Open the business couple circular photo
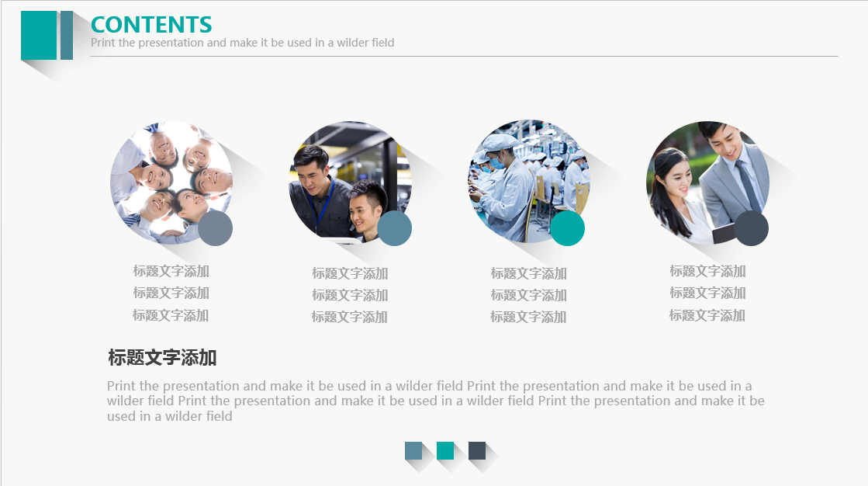Screen dimensions: 868x486 click(707, 182)
